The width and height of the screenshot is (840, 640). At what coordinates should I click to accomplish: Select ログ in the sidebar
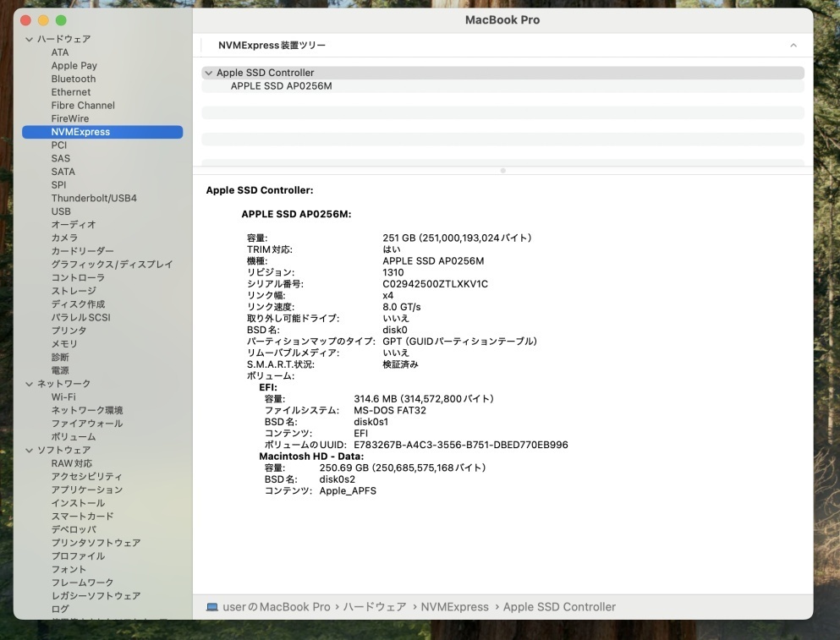tap(60, 610)
